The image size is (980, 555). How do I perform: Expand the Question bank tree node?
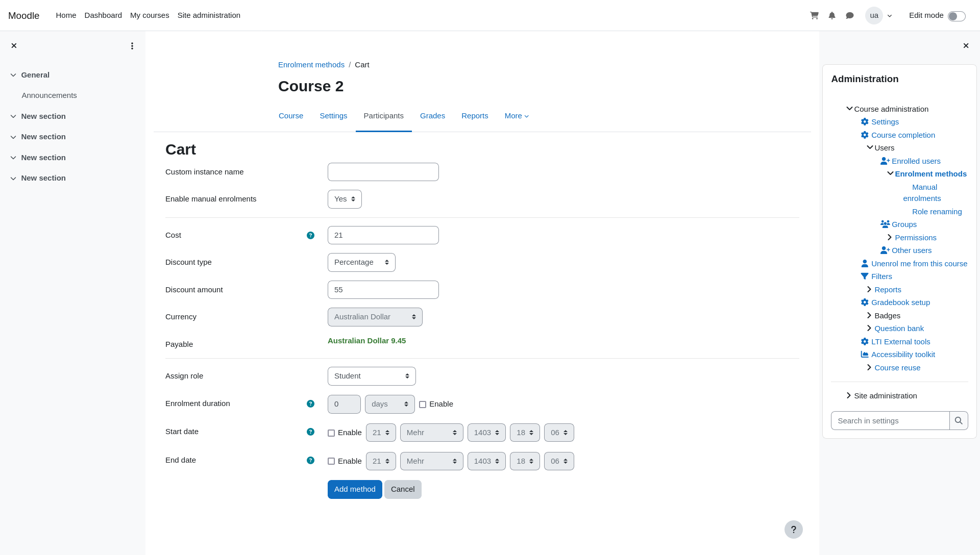(869, 328)
